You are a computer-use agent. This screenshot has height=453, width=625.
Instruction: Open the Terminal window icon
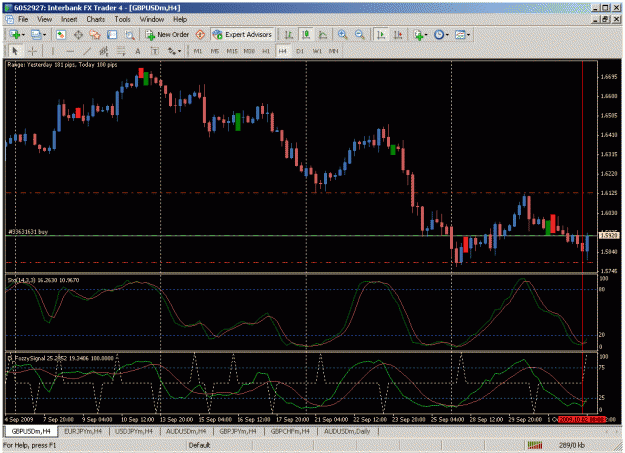pyautogui.click(x=112, y=35)
